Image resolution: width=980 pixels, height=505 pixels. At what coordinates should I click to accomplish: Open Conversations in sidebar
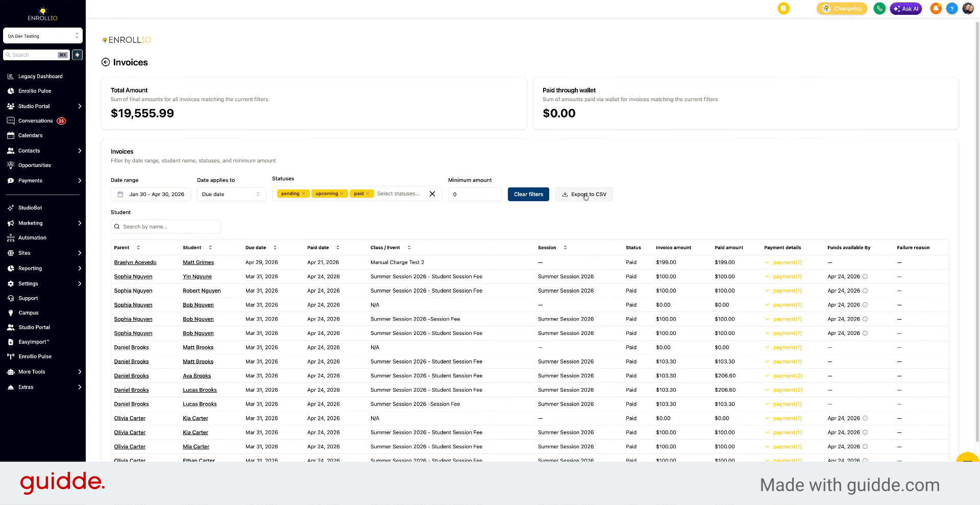36,121
